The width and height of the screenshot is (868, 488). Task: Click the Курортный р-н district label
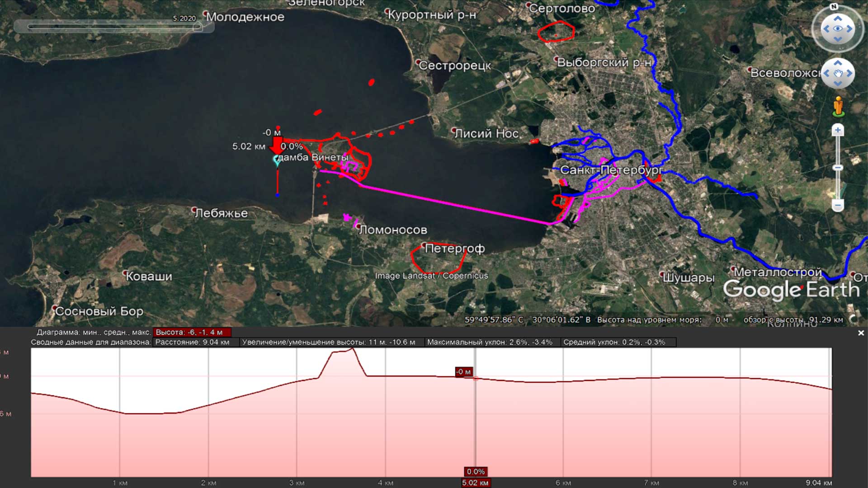coord(432,15)
